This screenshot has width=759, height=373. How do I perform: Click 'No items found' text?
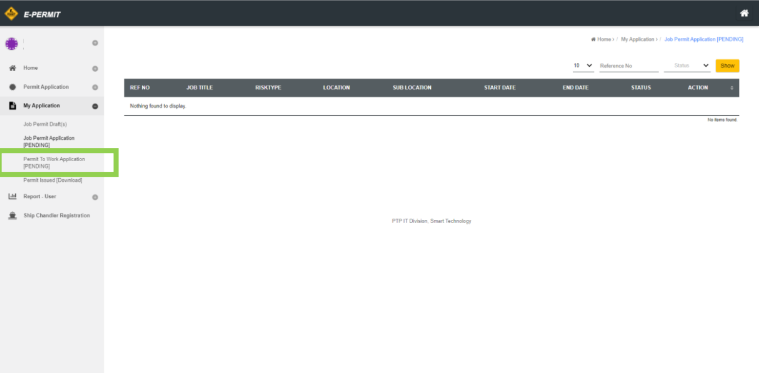click(x=722, y=119)
